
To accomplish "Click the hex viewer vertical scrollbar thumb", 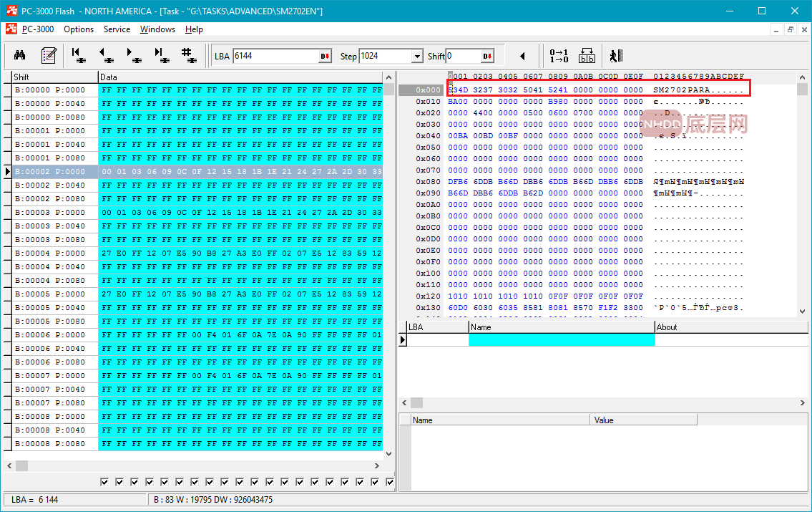I will (x=802, y=89).
